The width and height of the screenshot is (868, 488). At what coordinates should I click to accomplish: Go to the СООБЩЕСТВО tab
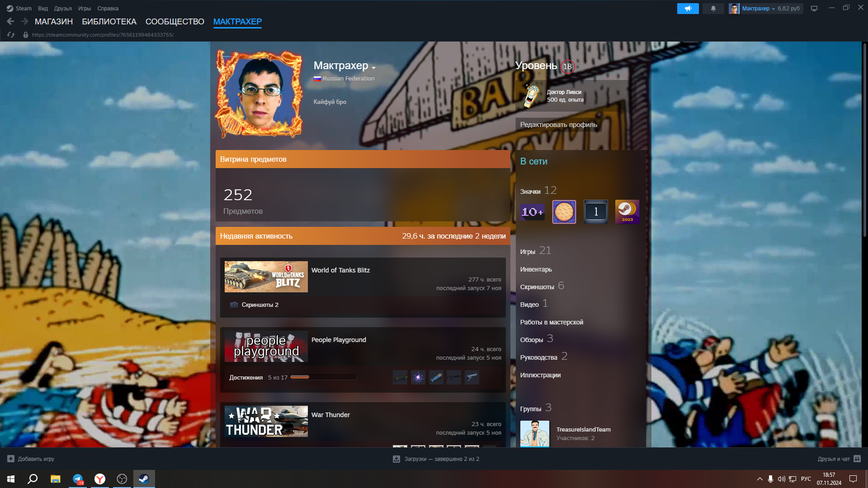(x=175, y=22)
